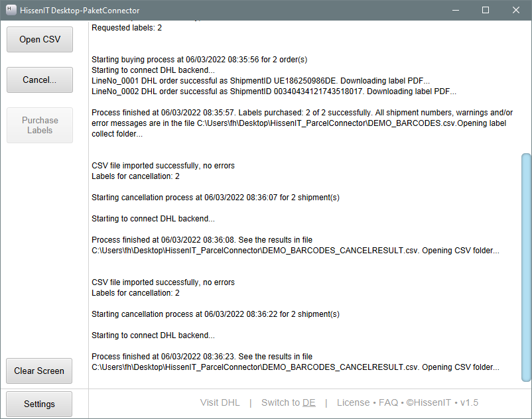
Task: Visit the ©HissenIT link
Action: pos(429,402)
